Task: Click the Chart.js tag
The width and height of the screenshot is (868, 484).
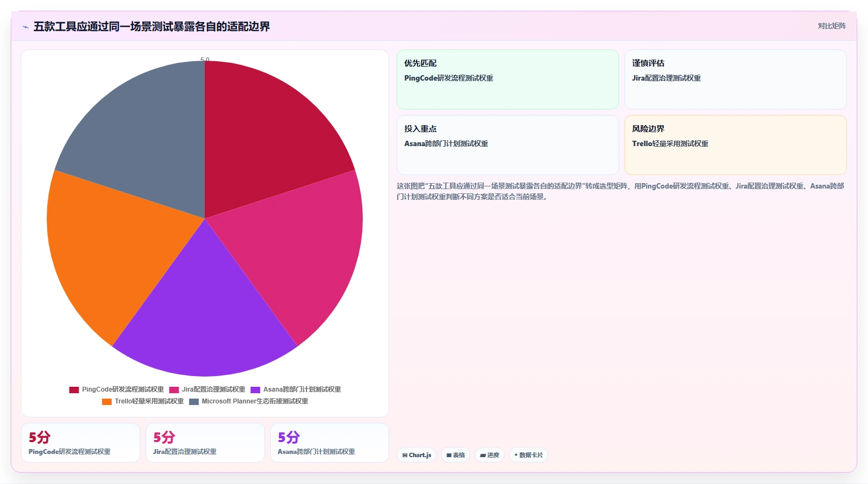Action: tap(417, 455)
